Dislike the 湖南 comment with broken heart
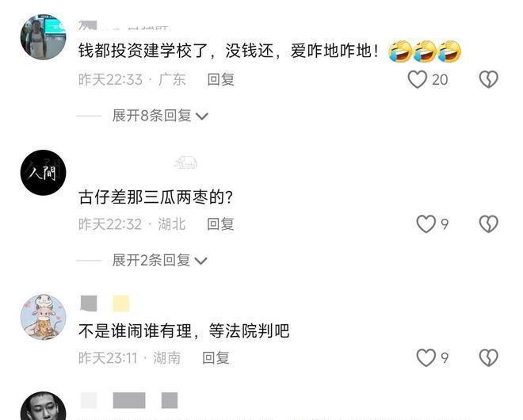This screenshot has width=523, height=420. (489, 357)
